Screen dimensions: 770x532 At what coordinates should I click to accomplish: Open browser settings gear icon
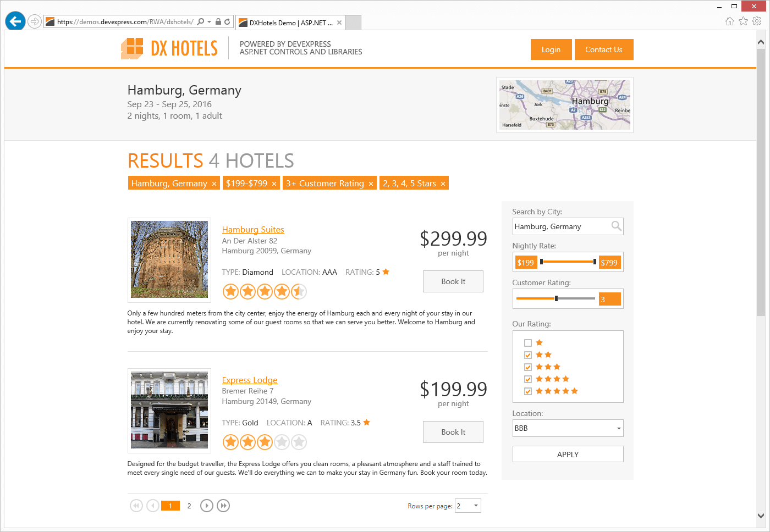point(757,21)
